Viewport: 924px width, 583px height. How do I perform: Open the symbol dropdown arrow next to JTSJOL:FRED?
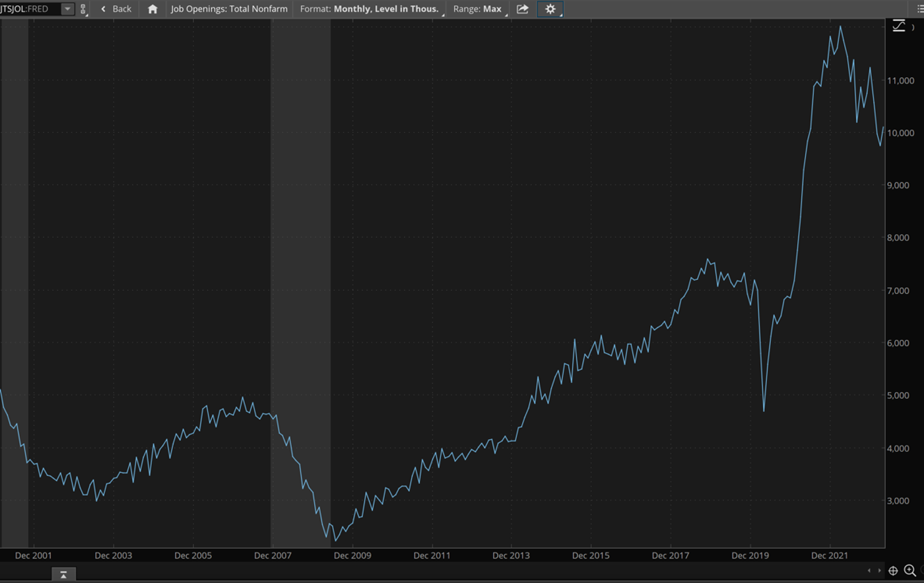67,9
